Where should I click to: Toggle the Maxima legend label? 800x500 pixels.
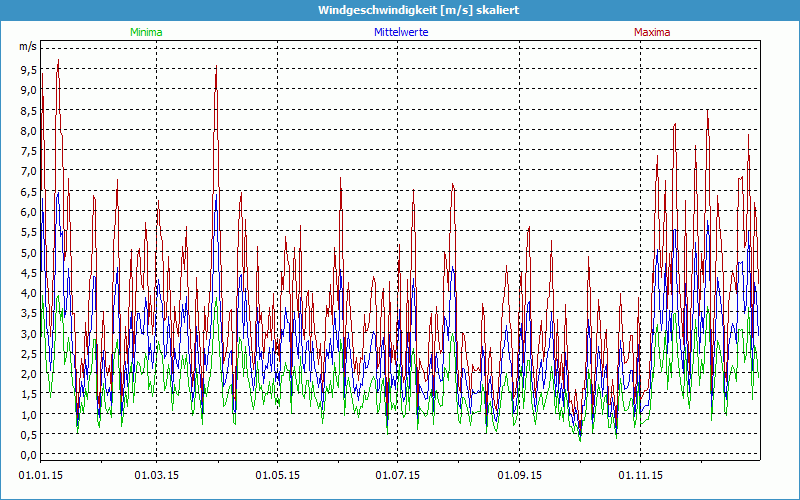coord(652,32)
